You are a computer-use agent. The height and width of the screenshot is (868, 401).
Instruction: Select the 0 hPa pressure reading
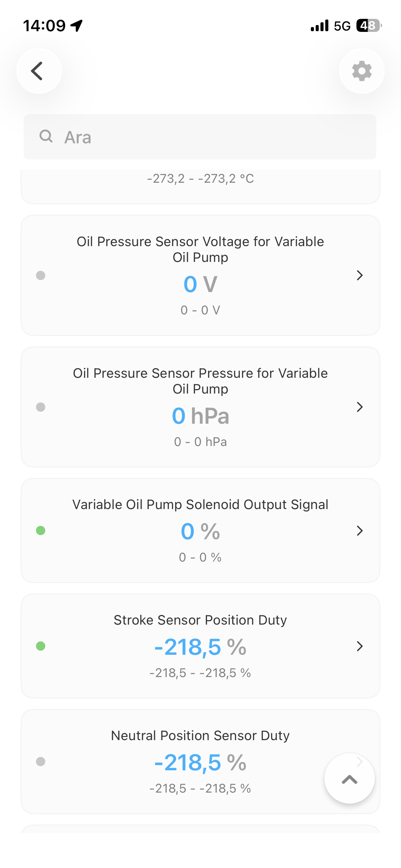click(200, 416)
